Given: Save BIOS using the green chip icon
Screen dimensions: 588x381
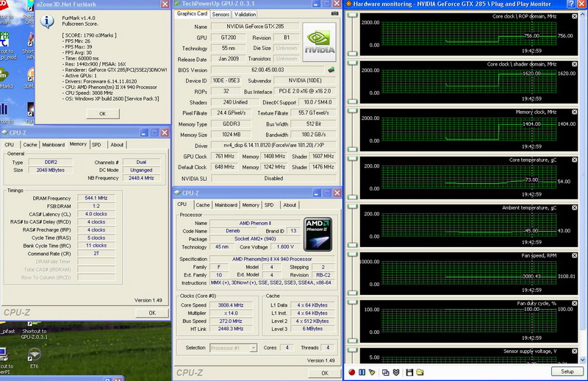Looking at the screenshot, I should coord(331,70).
